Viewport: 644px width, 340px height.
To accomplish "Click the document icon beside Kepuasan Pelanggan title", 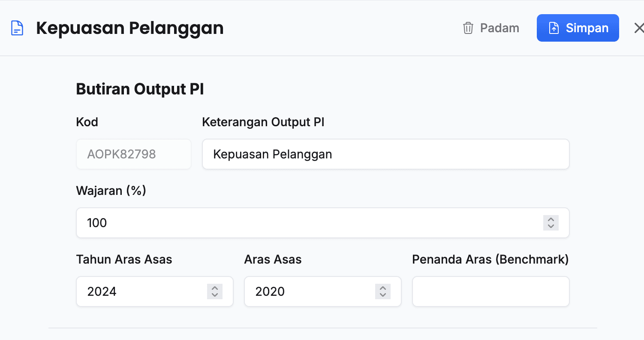I will pos(17,27).
